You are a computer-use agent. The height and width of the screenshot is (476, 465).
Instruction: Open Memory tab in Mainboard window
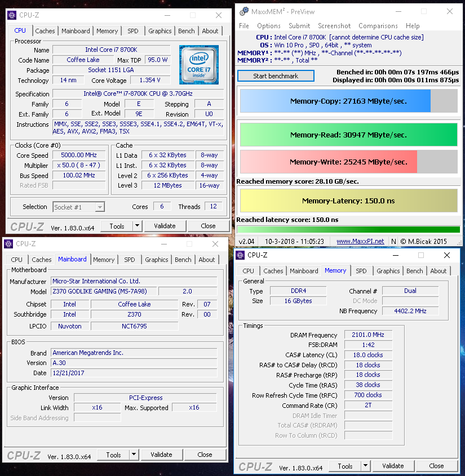[x=104, y=260]
